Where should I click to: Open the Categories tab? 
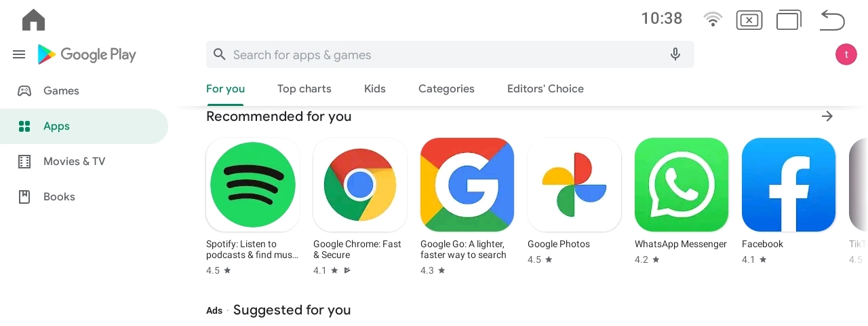(446, 88)
